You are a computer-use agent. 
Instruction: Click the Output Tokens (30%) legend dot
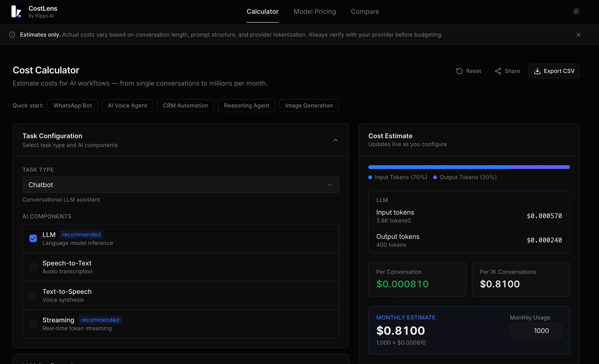click(x=435, y=177)
